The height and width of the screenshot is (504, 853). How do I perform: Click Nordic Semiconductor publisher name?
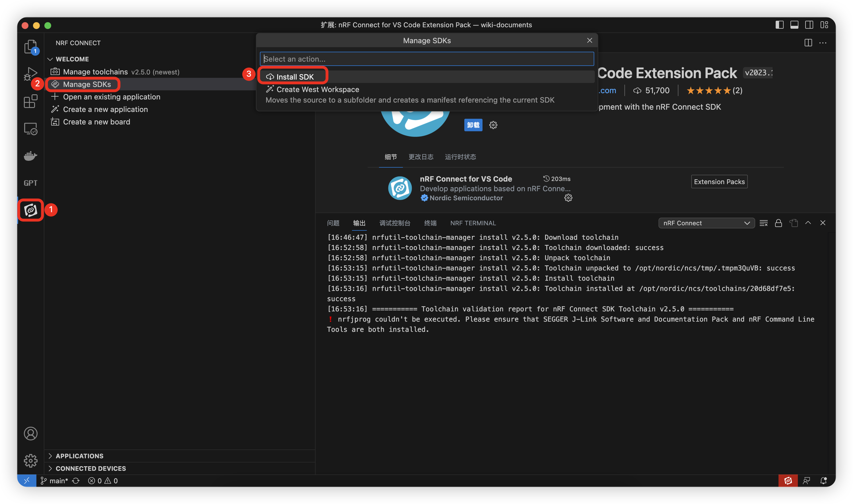coord(466,198)
